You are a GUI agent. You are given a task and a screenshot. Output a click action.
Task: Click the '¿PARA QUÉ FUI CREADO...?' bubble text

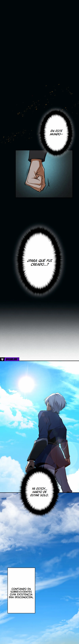pyautogui.click(x=40, y=262)
